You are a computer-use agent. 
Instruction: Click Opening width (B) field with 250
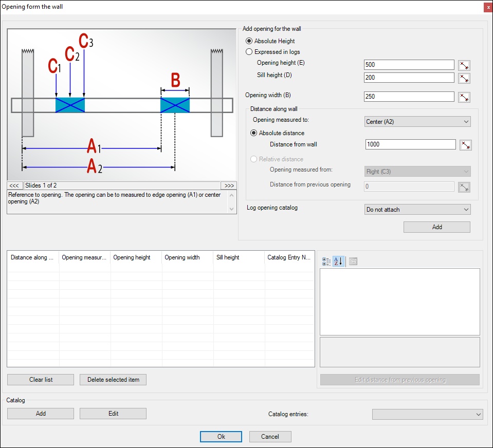click(409, 97)
